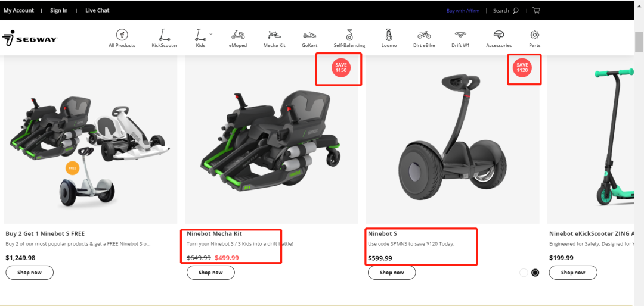644x306 pixels.
Task: Click Buy with Affirm link
Action: [463, 10]
